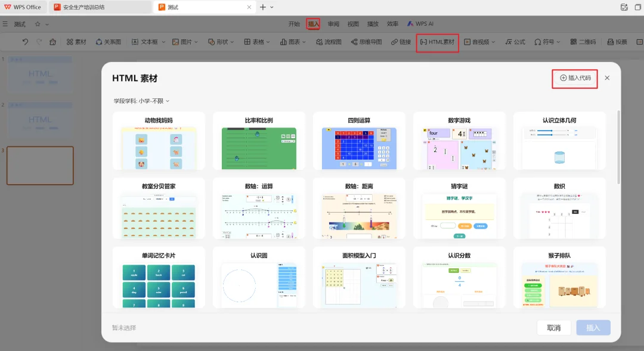
Task: Expand the 文本框 dropdown arrow
Action: [163, 42]
